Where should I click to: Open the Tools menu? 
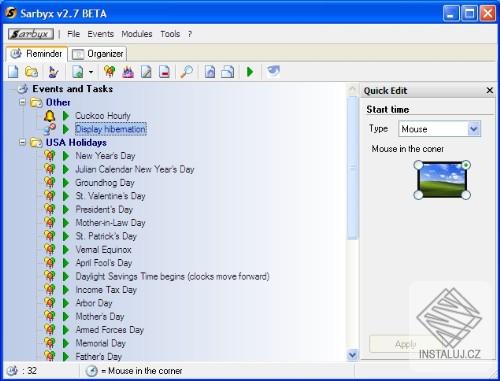tap(170, 34)
